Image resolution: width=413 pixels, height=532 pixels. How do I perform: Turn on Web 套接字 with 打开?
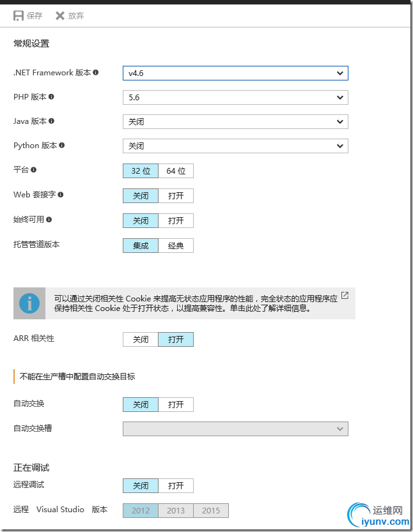pos(176,196)
